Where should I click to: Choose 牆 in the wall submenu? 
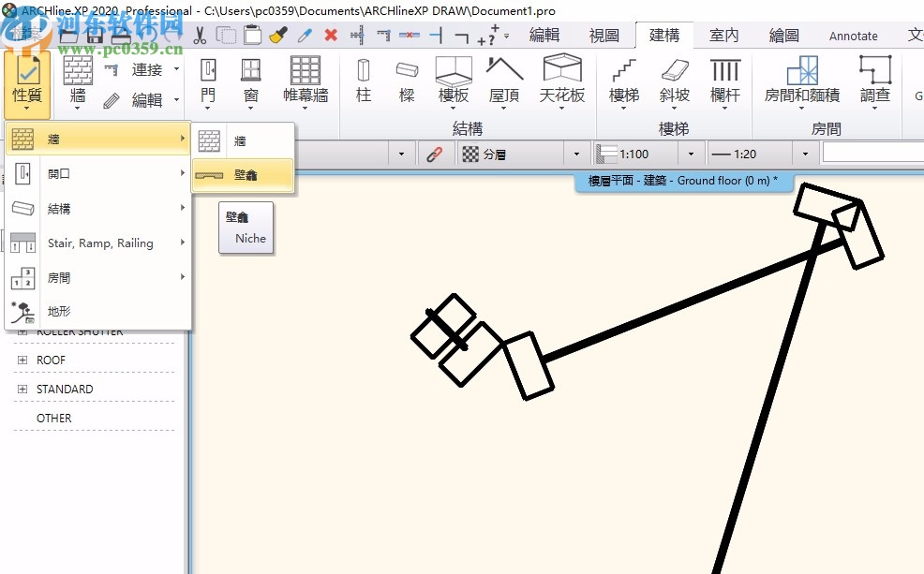[x=243, y=140]
